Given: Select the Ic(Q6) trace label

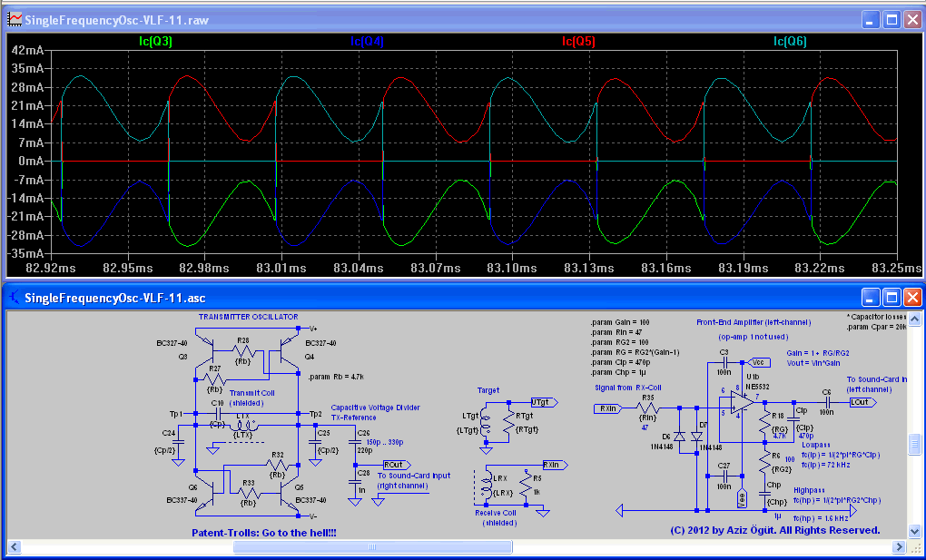Looking at the screenshot, I should coord(790,41).
